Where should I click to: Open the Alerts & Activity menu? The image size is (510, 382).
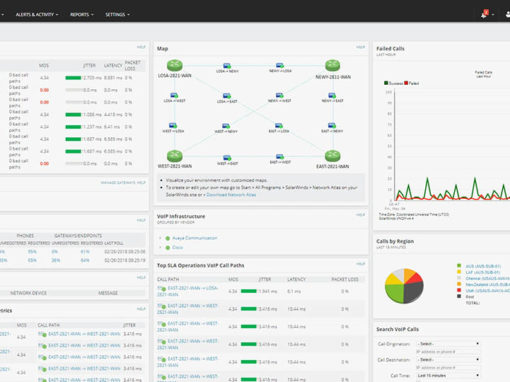37,15
